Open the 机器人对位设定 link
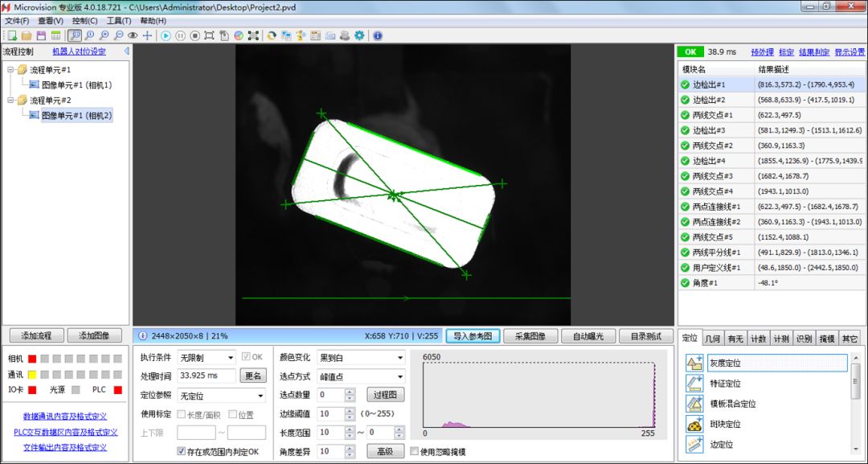The image size is (868, 464). pos(79,51)
